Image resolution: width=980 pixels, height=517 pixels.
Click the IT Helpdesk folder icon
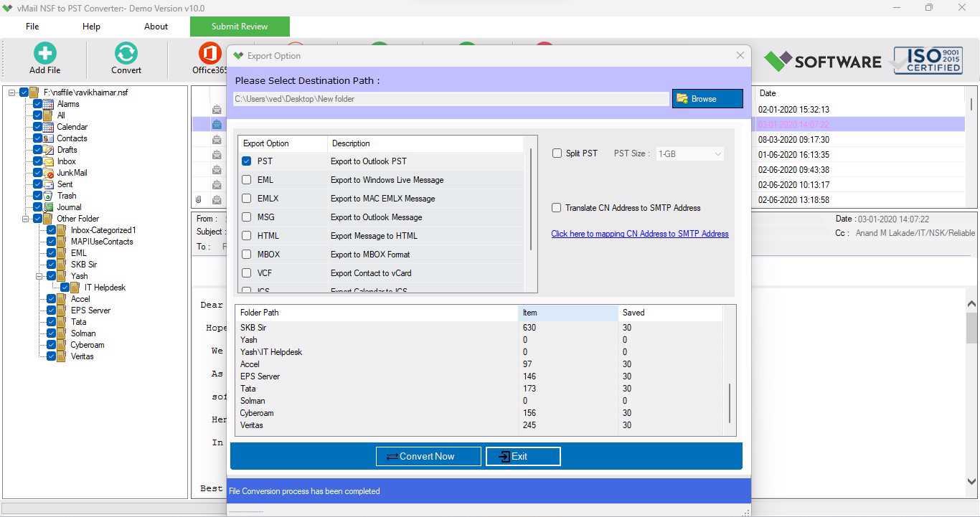click(x=75, y=288)
